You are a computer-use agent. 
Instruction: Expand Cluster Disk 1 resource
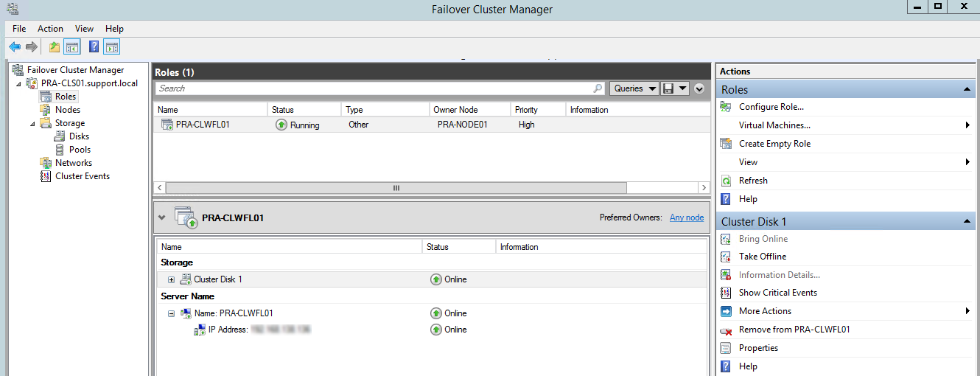point(171,279)
